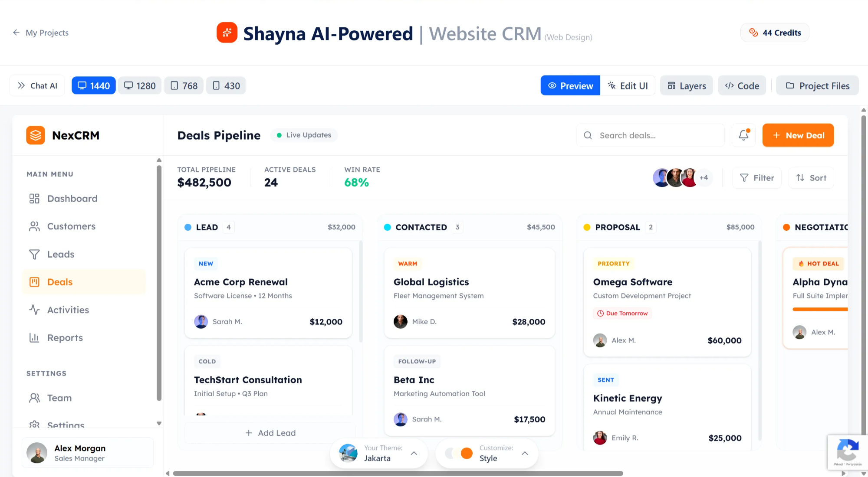Select the 430 mobile viewport size

[226, 86]
